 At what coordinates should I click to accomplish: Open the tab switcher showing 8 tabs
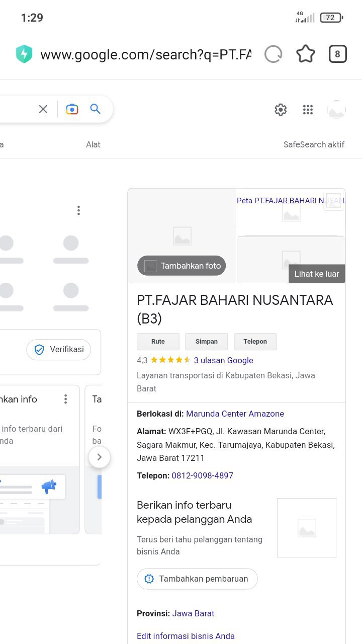coord(338,54)
